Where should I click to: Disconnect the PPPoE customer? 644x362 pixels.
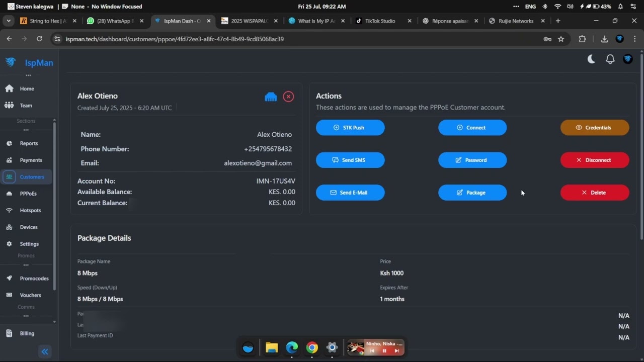(x=595, y=160)
